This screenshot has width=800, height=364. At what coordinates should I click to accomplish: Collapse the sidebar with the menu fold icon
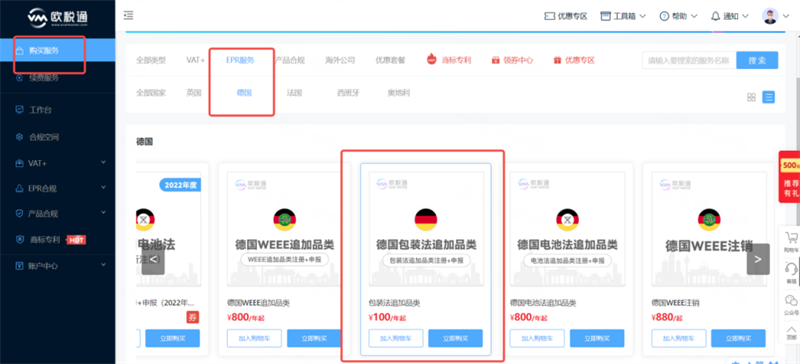pos(129,16)
